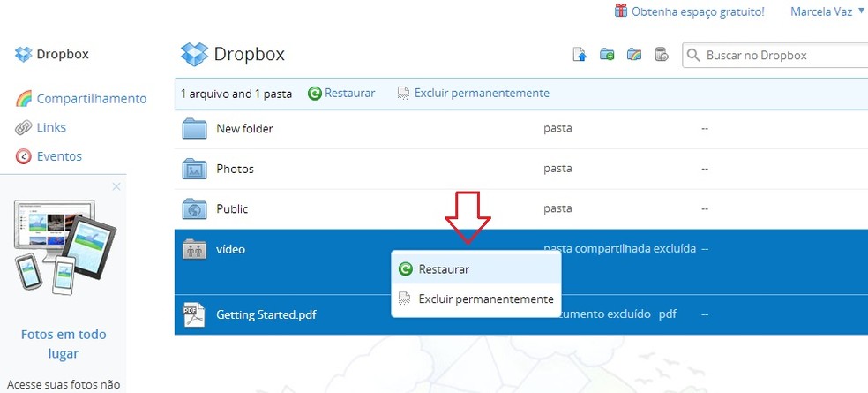Viewport: 868px width, 393px height.
Task: Open the Marcela Vaz account dropdown
Action: coord(827,11)
